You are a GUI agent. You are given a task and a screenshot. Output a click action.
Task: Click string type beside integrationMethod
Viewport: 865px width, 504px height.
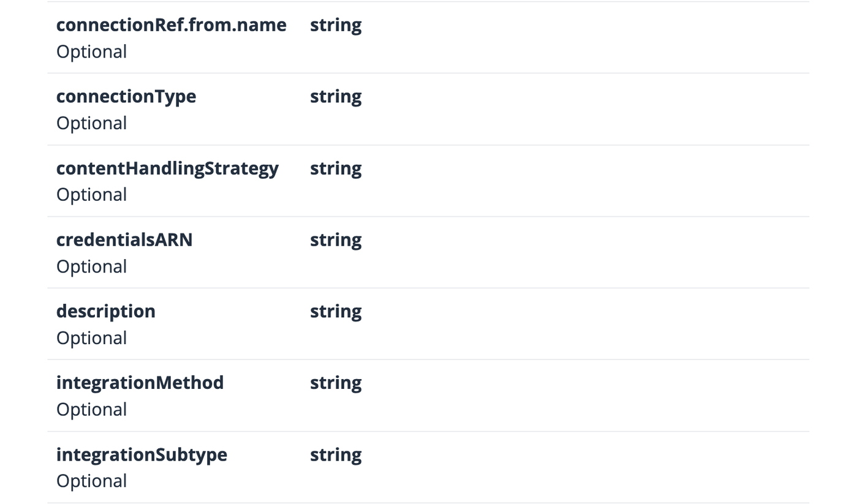point(336,383)
